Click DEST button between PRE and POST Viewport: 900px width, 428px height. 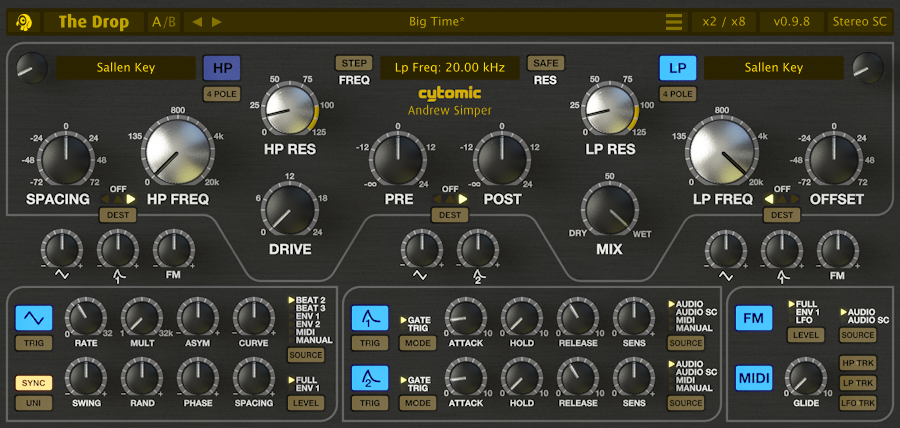coord(450,215)
